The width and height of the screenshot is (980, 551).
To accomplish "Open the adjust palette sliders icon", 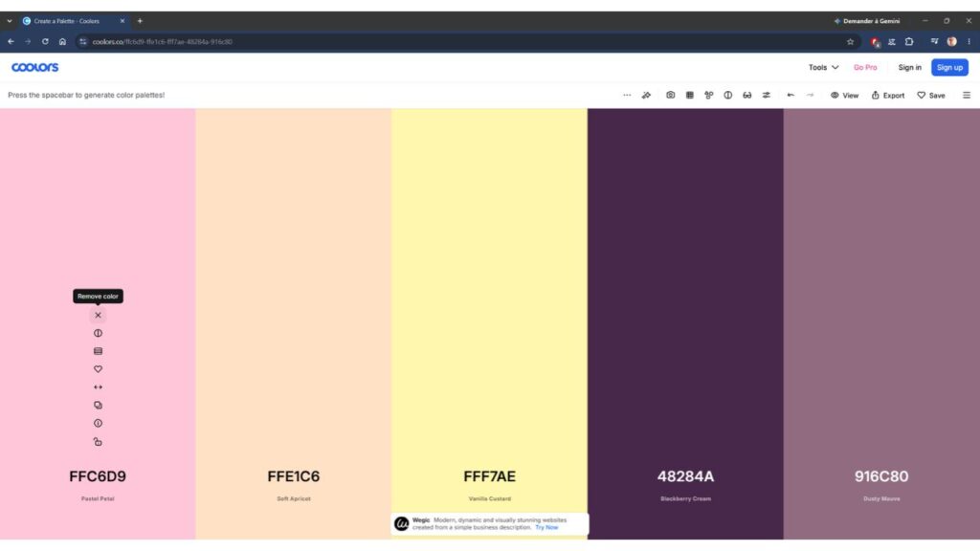I will point(767,95).
